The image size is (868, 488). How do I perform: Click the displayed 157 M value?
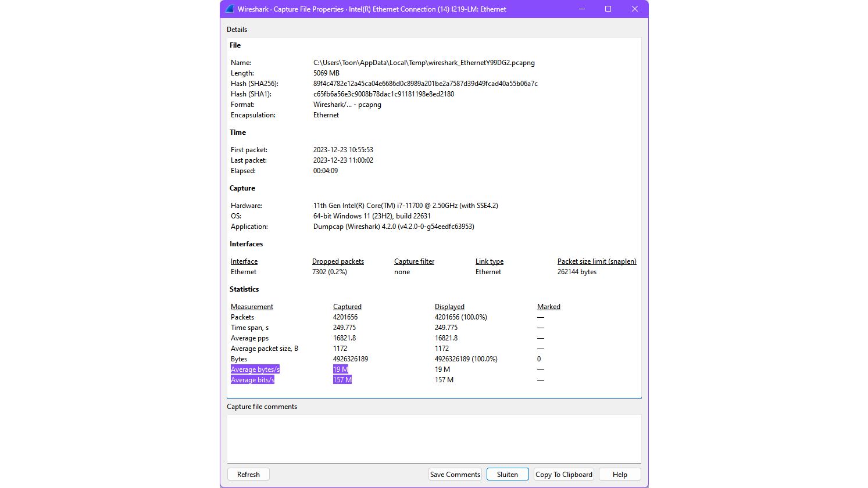coord(444,380)
